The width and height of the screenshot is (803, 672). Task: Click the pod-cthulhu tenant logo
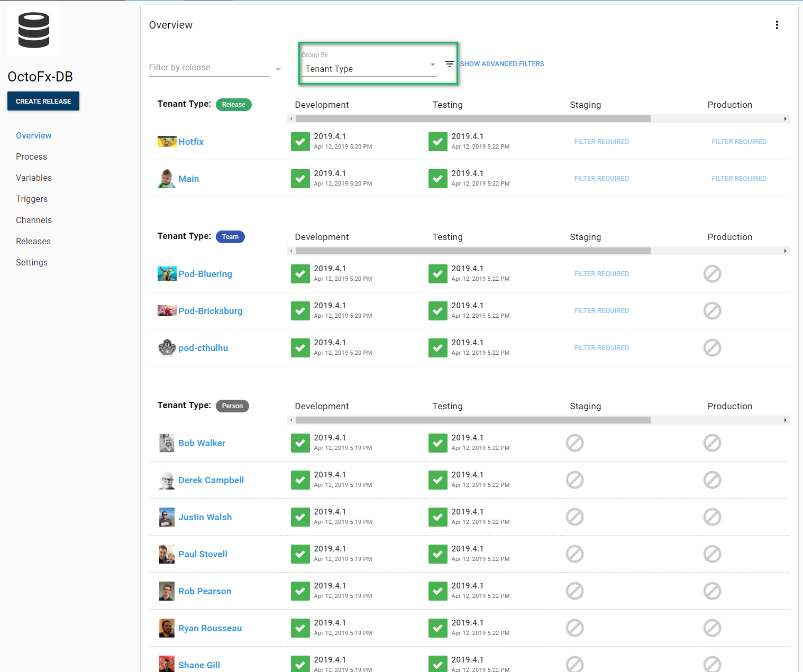(x=167, y=348)
